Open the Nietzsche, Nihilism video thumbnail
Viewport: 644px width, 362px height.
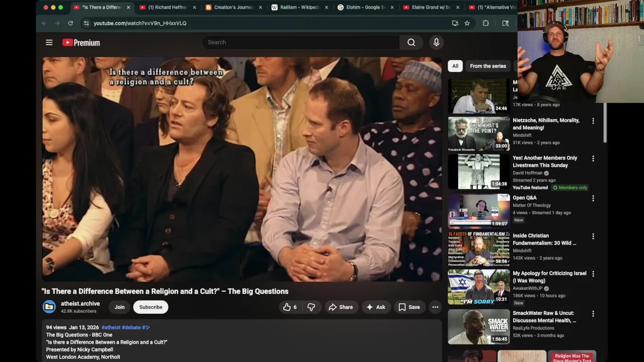pyautogui.click(x=478, y=134)
